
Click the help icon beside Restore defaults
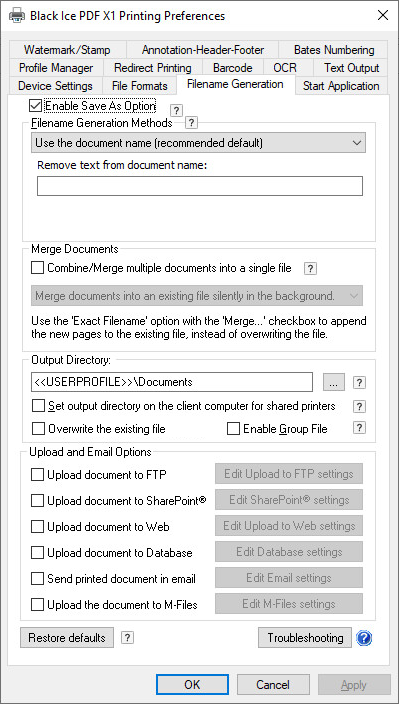click(127, 638)
